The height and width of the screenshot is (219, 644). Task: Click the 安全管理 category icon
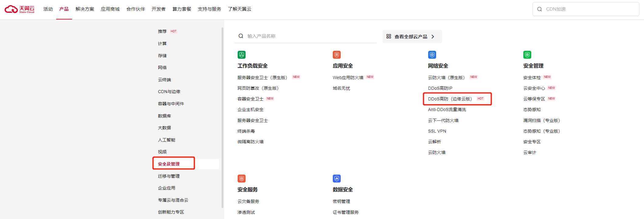click(x=527, y=55)
